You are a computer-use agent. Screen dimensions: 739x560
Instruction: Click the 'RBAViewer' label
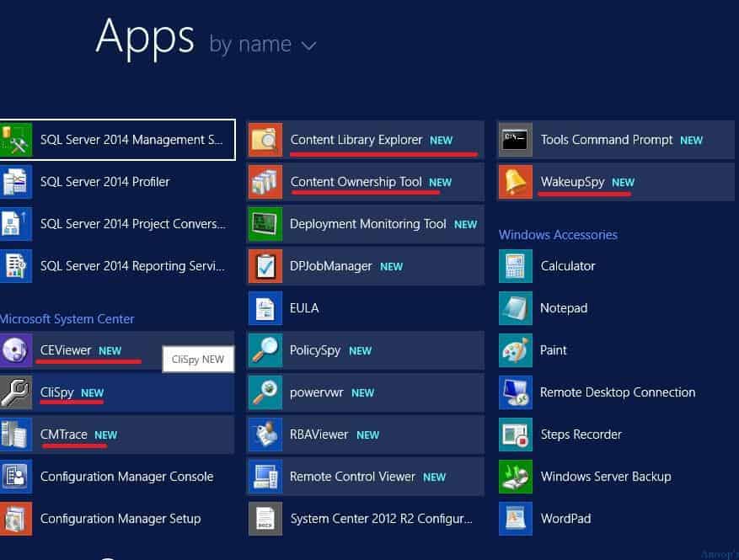319,435
